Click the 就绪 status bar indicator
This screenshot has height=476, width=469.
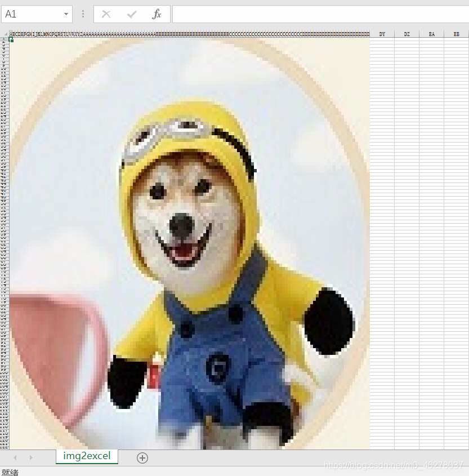(x=10, y=472)
